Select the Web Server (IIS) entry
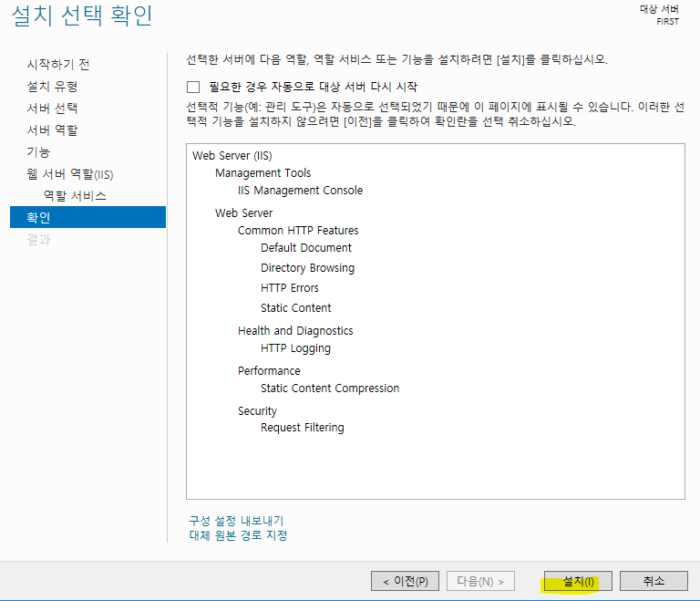Image resolution: width=700 pixels, height=601 pixels. [232, 156]
